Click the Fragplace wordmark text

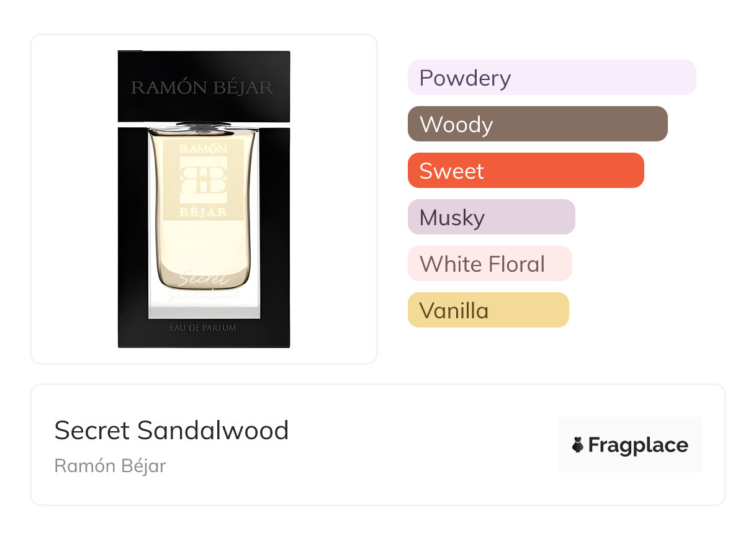pos(638,445)
